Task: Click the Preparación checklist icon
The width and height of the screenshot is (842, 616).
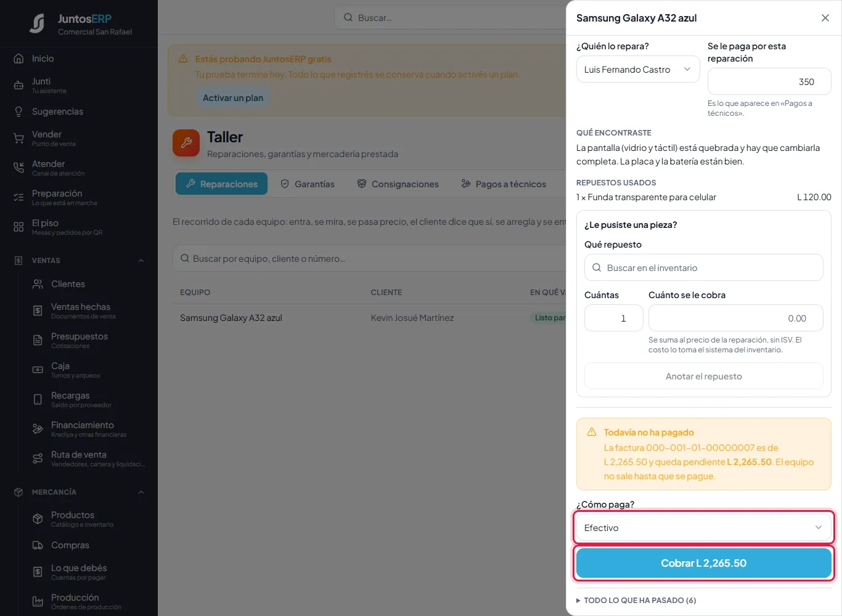Action: pyautogui.click(x=18, y=197)
